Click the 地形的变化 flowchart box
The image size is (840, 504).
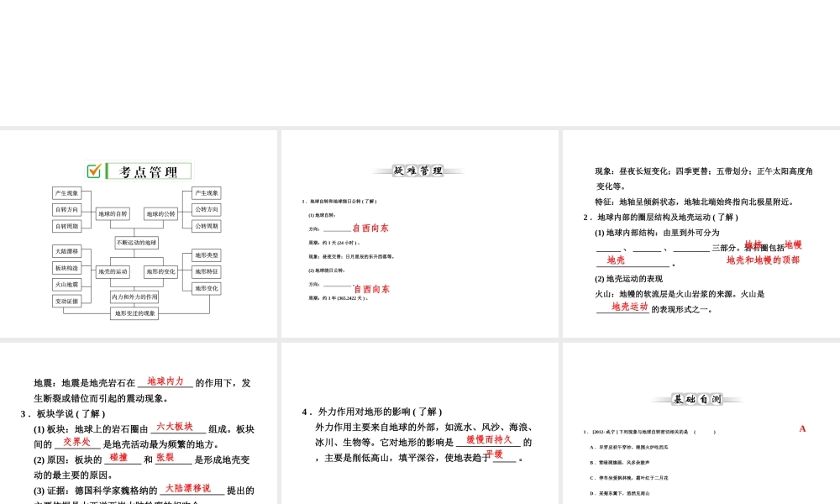pyautogui.click(x=160, y=271)
